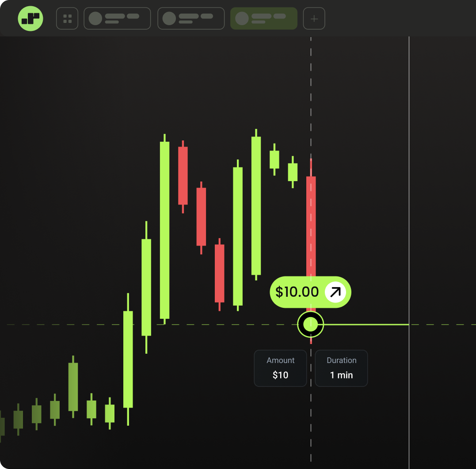The height and width of the screenshot is (469, 476).
Task: Click the circle avatar in highlighted green tab
Action: pyautogui.click(x=242, y=19)
